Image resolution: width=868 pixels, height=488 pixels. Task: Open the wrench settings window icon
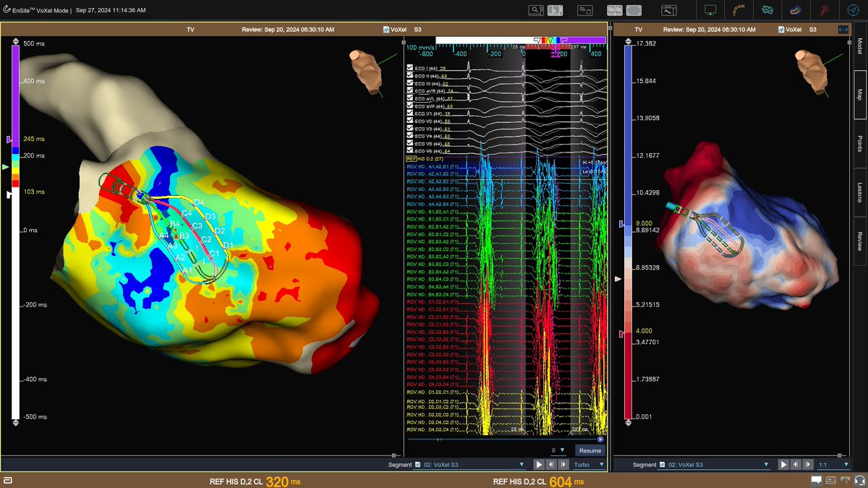669,10
